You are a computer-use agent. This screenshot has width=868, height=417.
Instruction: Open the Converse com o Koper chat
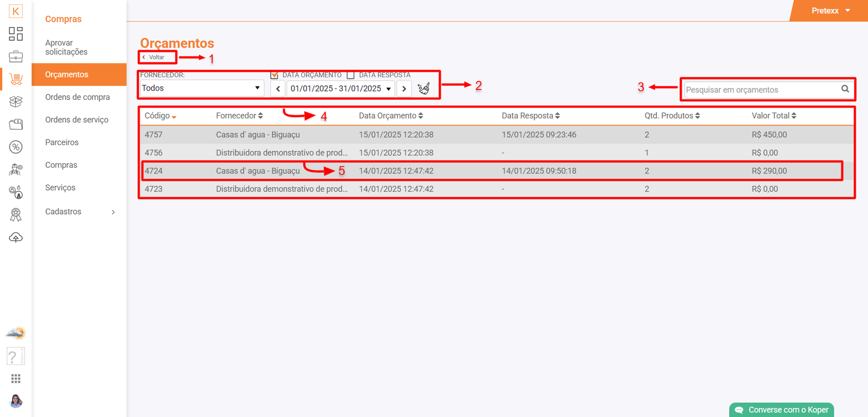coord(781,410)
